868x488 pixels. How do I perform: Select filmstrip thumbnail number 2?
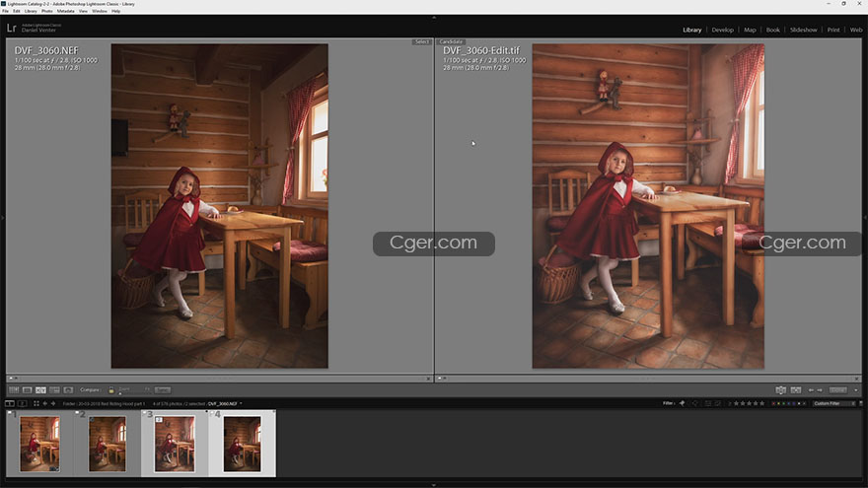pyautogui.click(x=108, y=444)
